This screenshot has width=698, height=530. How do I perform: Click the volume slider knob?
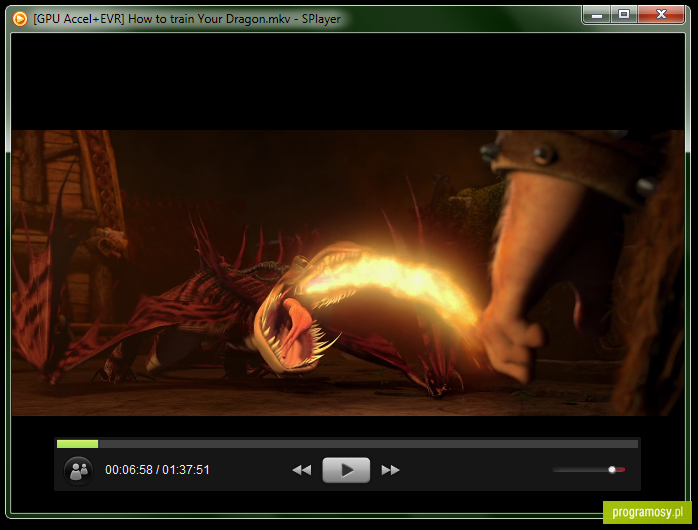pyautogui.click(x=612, y=469)
